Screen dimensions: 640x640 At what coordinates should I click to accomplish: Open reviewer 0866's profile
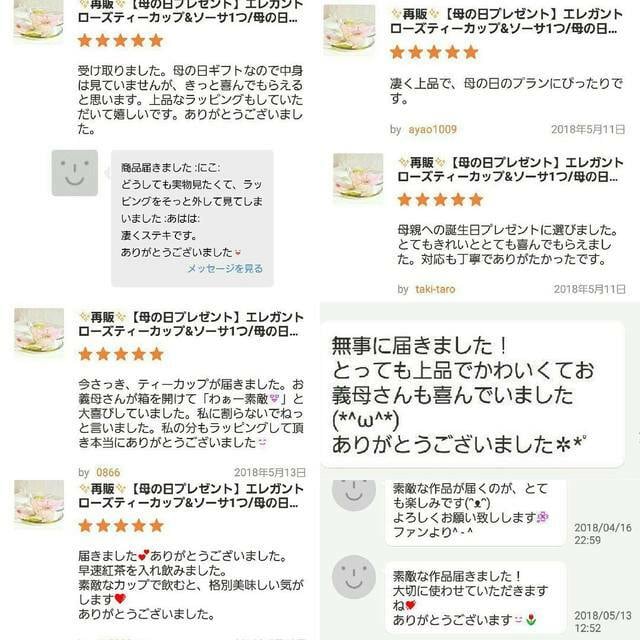108,472
